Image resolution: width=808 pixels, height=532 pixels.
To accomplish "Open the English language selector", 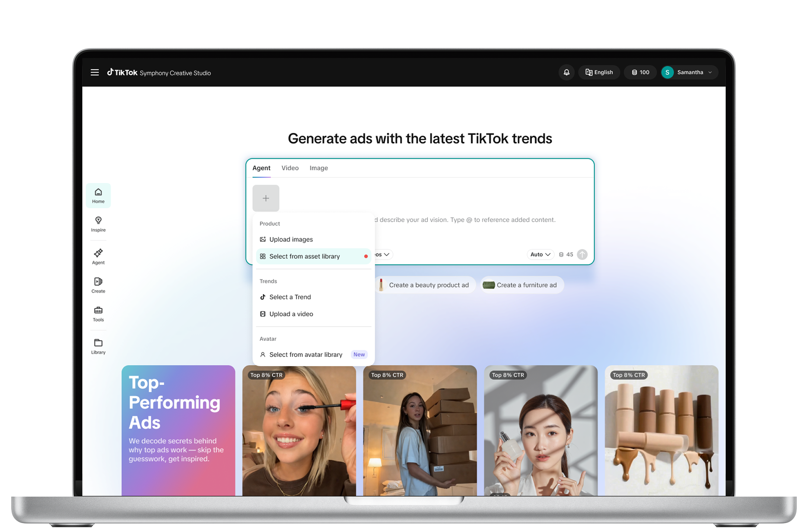I will click(x=599, y=72).
